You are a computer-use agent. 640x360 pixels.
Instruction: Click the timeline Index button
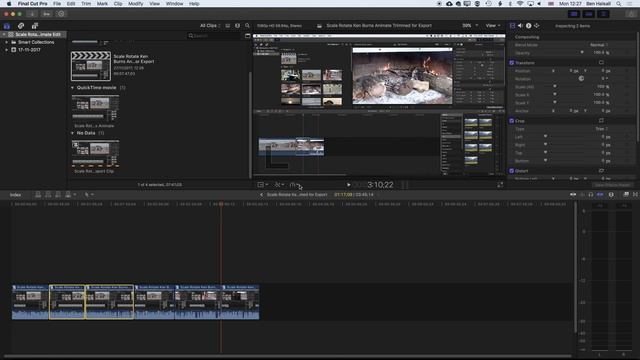[x=16, y=195]
